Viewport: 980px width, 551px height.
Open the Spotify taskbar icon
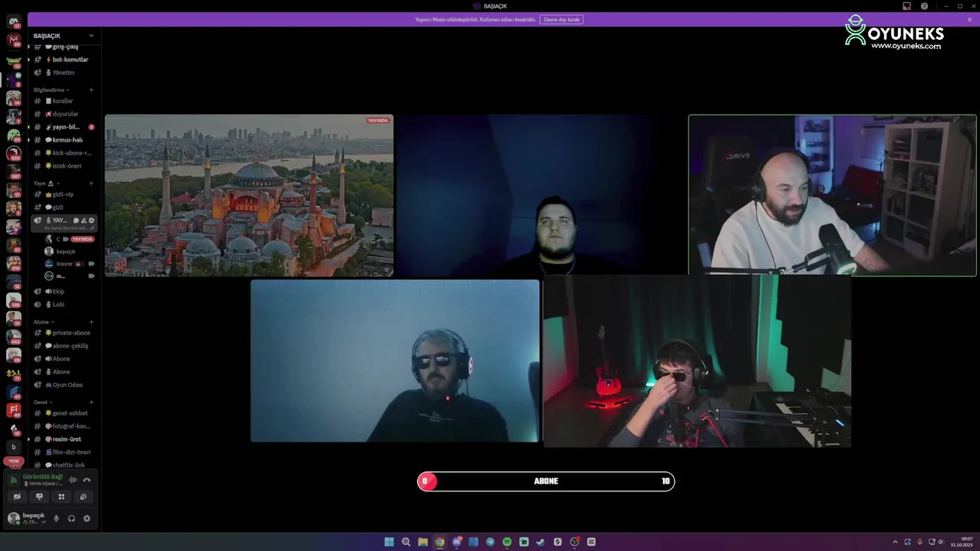[x=507, y=542]
